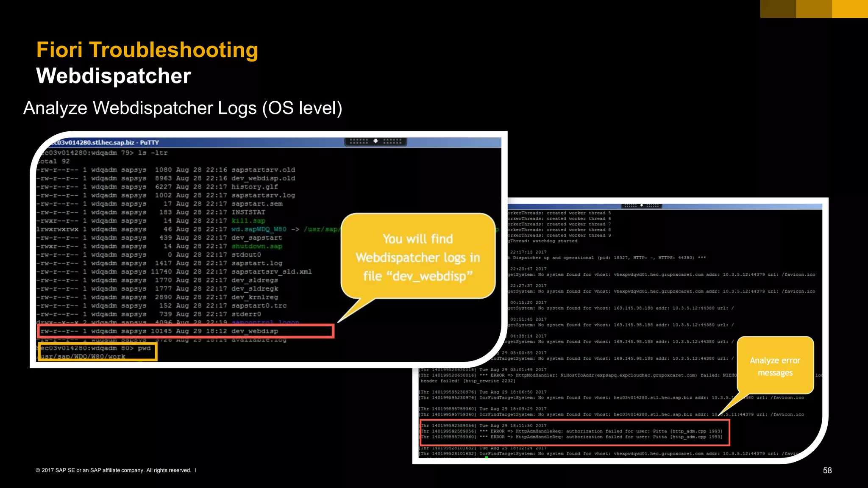Select the dev_webdisp.old file row
Screen dimensions: 868x488
[166, 178]
